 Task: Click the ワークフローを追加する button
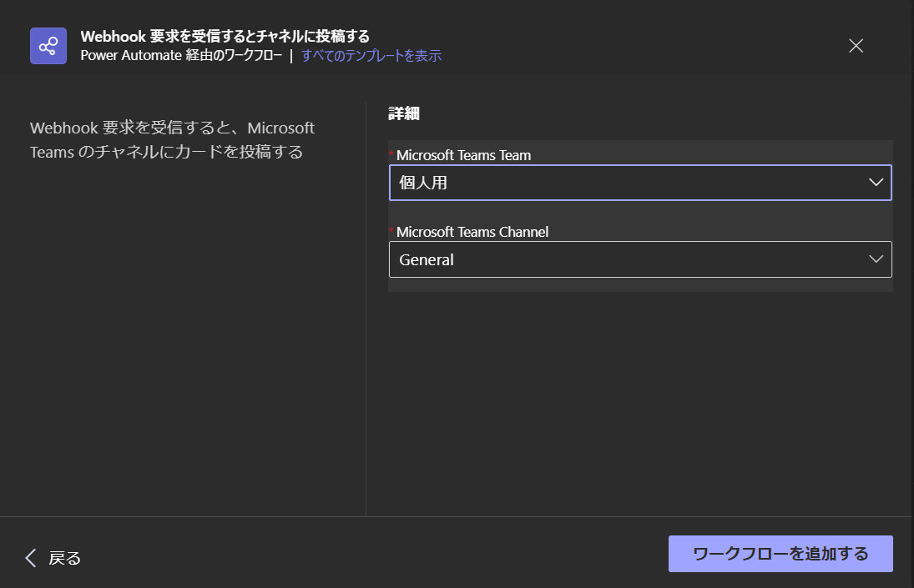pyautogui.click(x=780, y=554)
